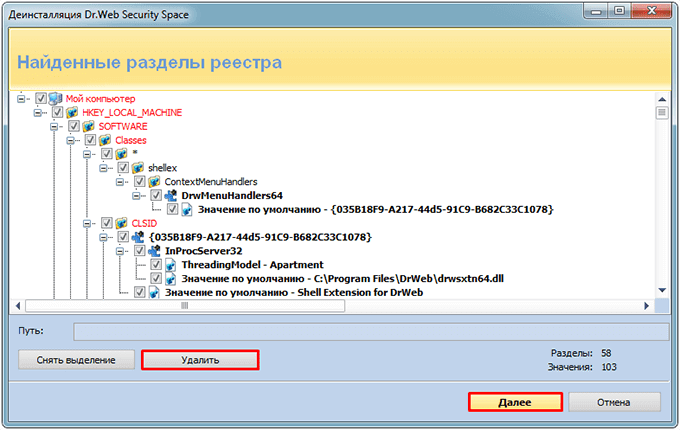Click the value icon of the drwsxtn64.dll row
The image size is (680, 430).
pos(171,278)
